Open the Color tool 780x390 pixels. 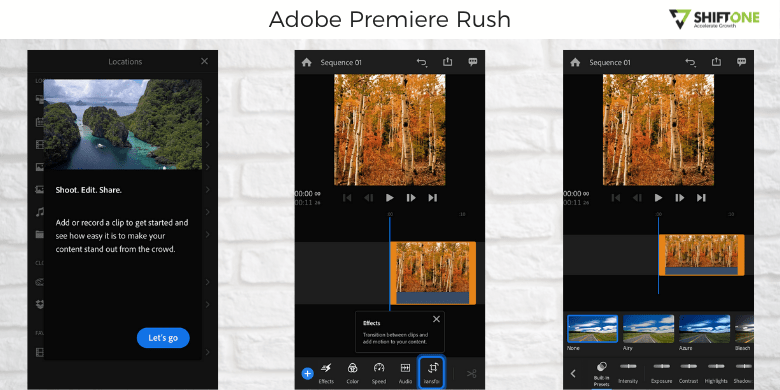point(352,374)
